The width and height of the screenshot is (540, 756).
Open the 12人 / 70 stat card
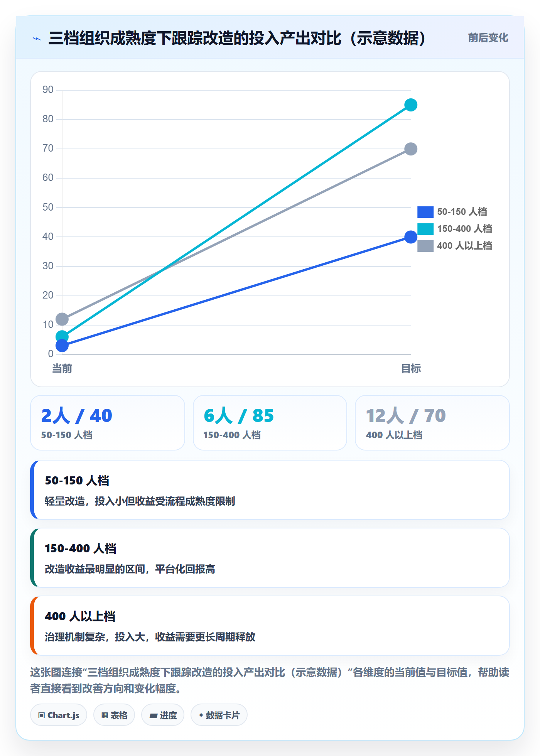[432, 423]
